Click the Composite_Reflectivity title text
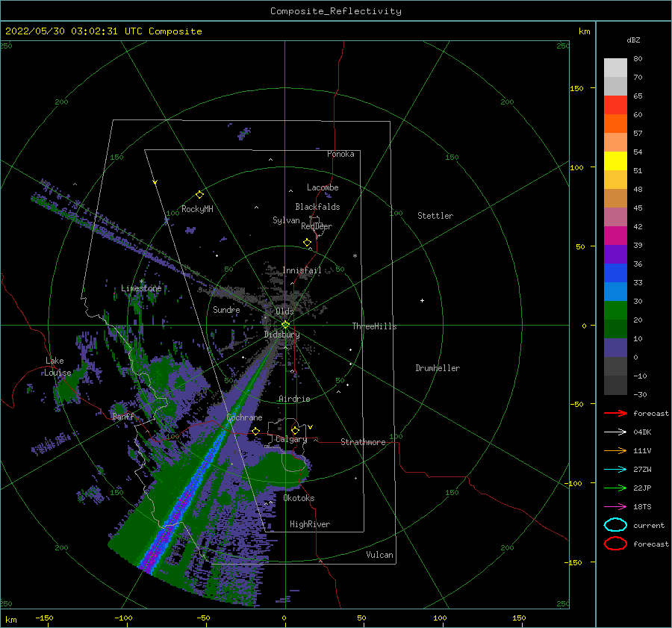 coord(336,11)
